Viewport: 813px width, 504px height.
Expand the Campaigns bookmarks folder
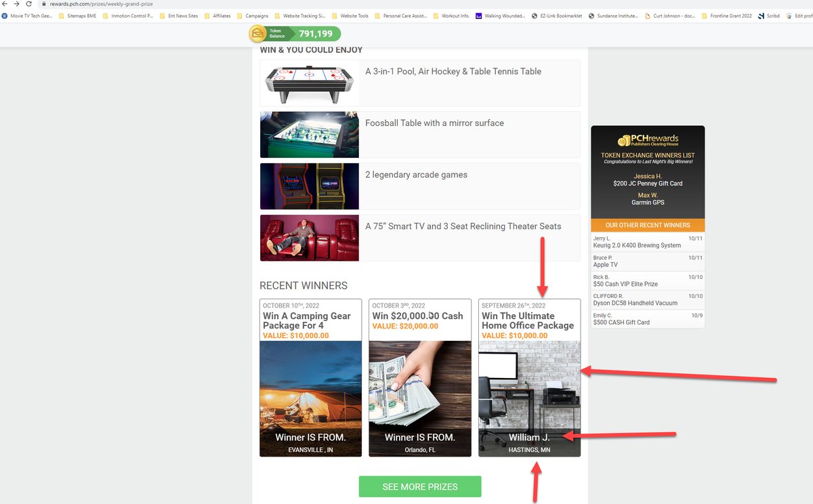click(253, 15)
